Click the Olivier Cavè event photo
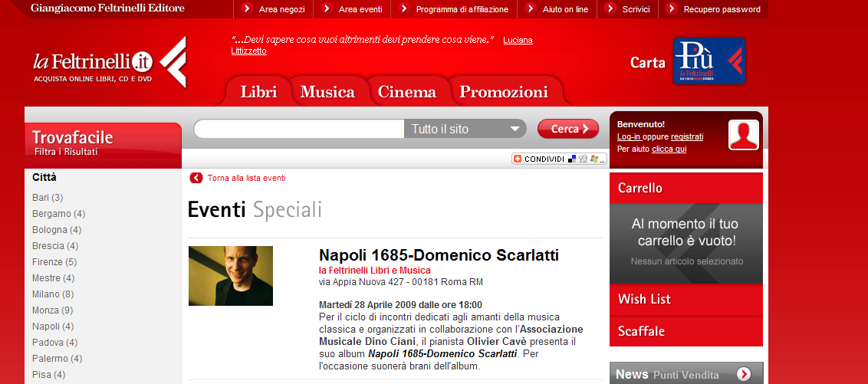 (x=231, y=276)
